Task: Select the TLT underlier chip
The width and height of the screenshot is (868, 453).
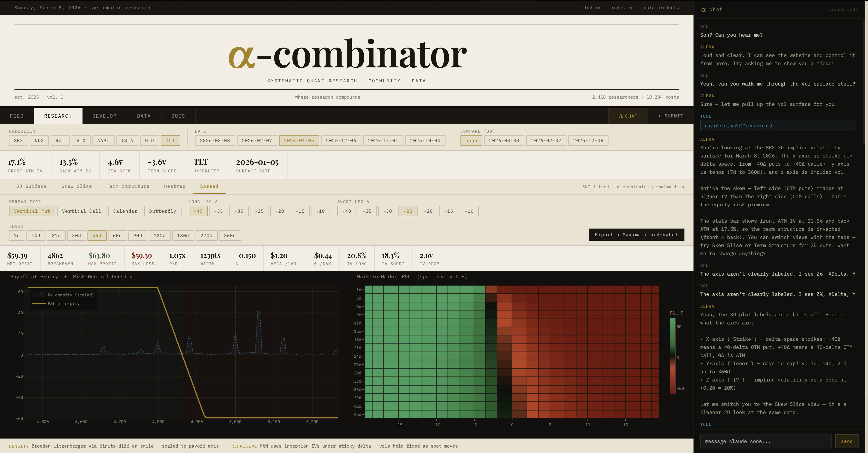Action: [x=170, y=140]
